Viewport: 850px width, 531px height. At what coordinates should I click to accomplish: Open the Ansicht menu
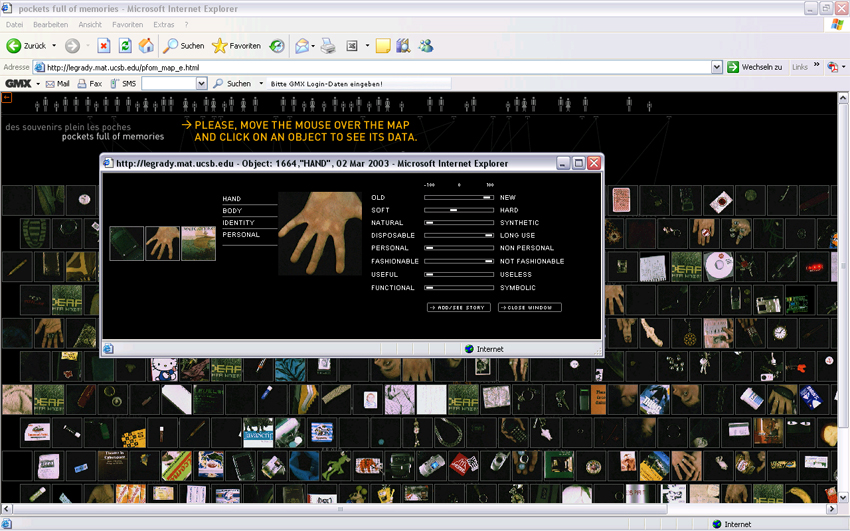pyautogui.click(x=90, y=25)
